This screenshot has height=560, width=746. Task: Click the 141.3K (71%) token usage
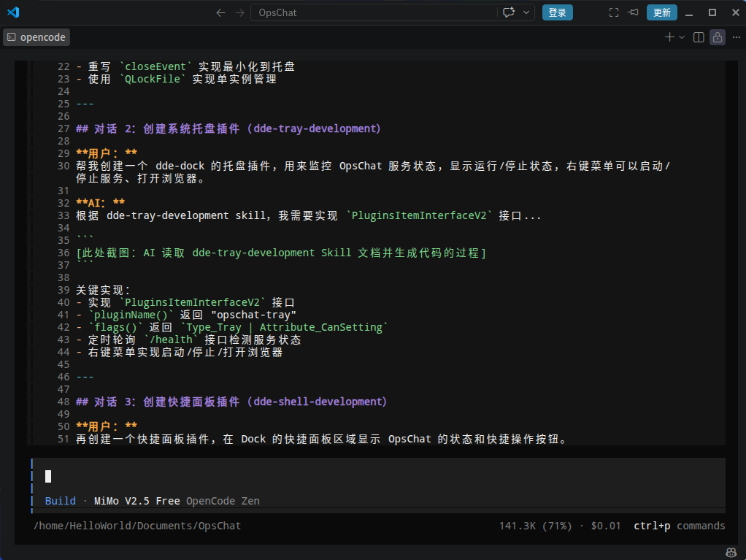[x=535, y=526]
